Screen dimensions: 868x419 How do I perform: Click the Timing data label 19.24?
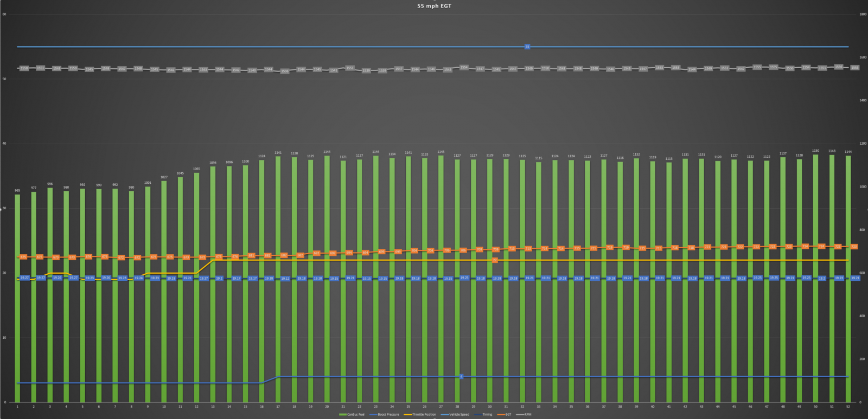pos(138,278)
